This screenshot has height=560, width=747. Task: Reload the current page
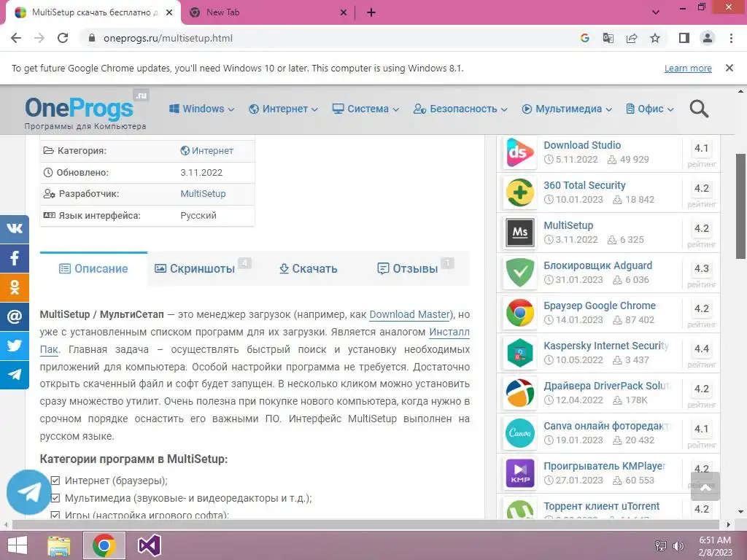point(63,38)
